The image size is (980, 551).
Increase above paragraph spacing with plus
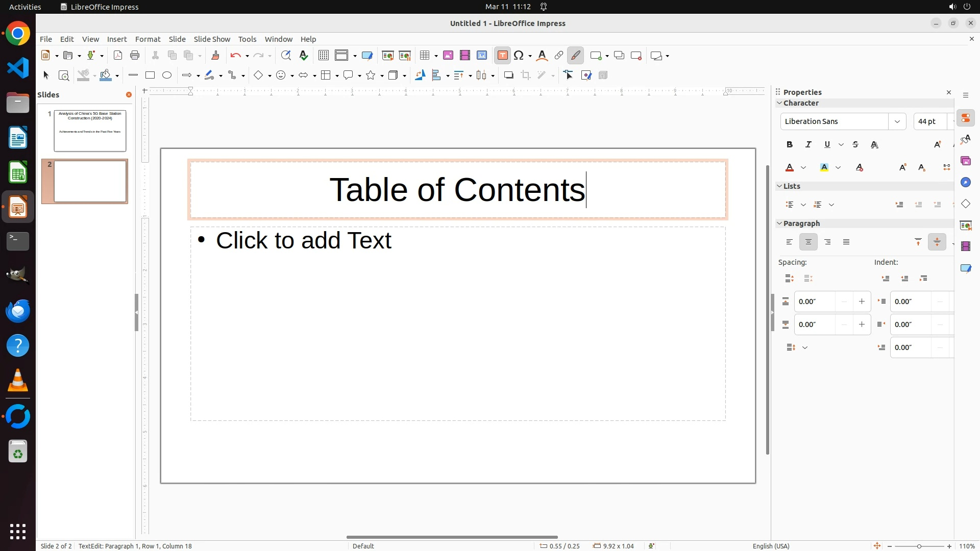[862, 302]
